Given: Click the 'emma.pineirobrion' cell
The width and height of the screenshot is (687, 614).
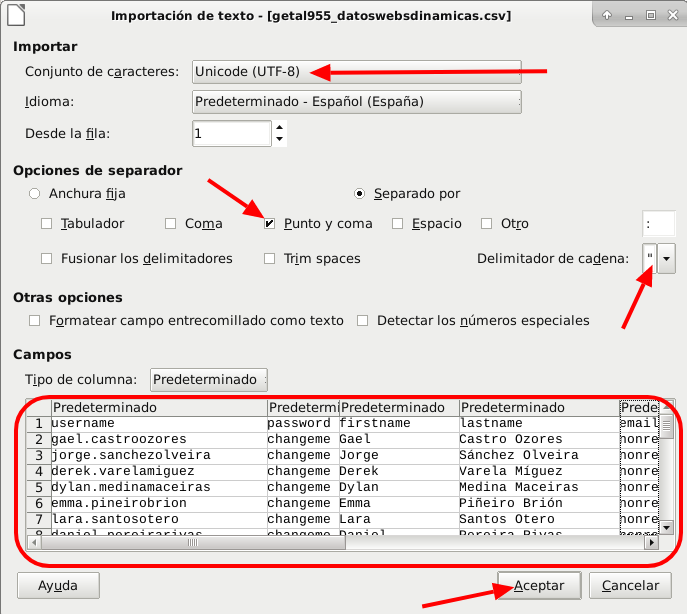Looking at the screenshot, I should point(159,503).
